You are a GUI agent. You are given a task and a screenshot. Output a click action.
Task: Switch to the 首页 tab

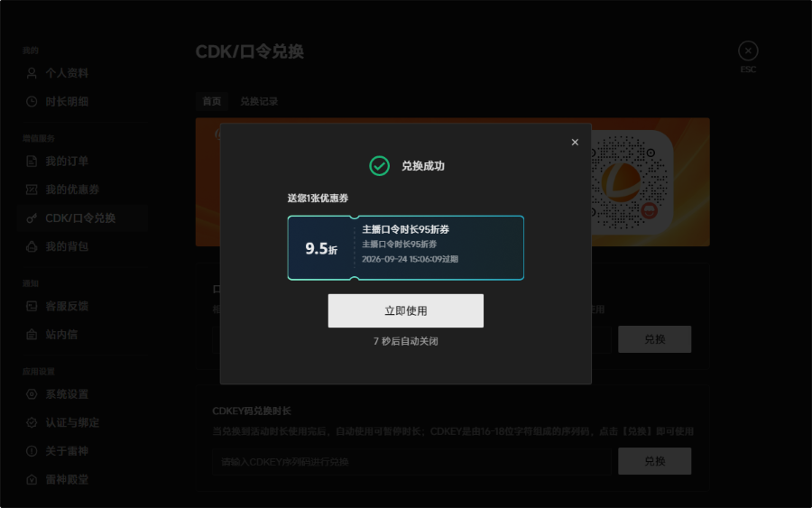211,101
